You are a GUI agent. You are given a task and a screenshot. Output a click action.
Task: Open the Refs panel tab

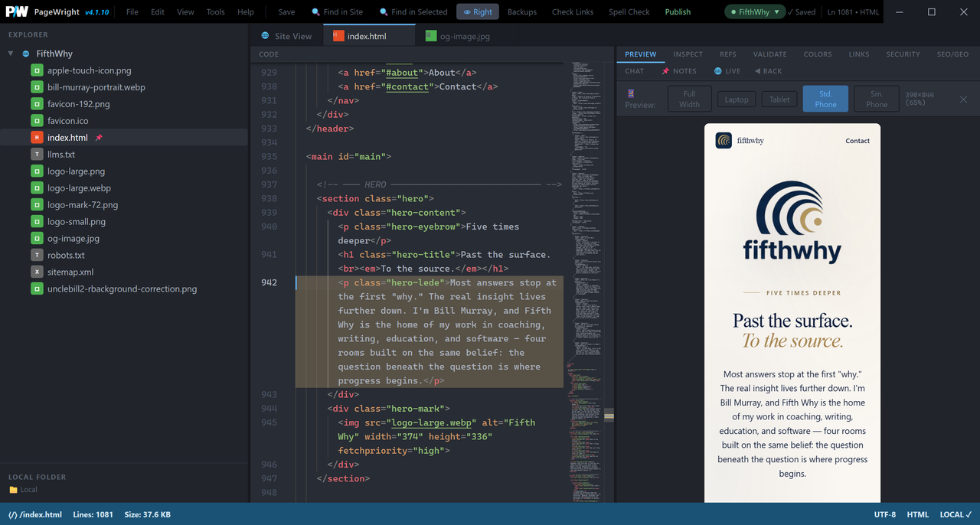728,54
